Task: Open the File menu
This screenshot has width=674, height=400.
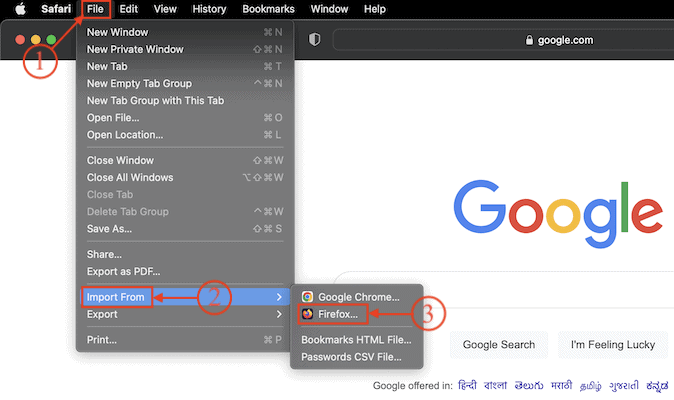Action: pos(95,9)
